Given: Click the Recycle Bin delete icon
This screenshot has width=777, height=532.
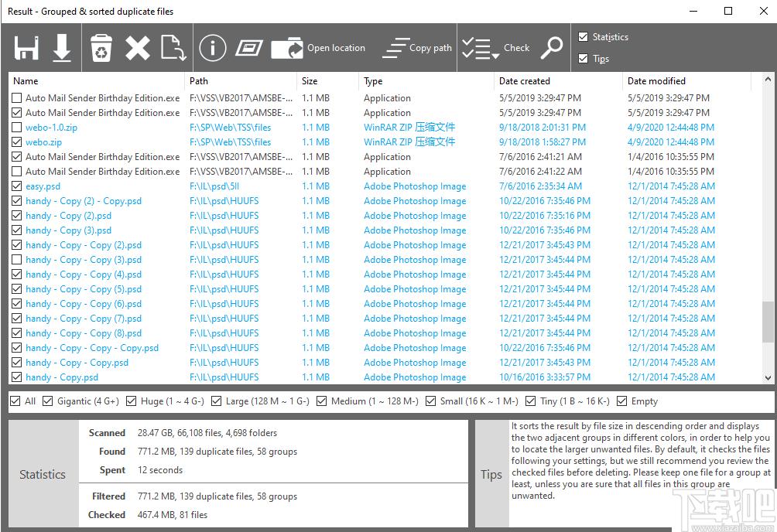Looking at the screenshot, I should [x=101, y=48].
